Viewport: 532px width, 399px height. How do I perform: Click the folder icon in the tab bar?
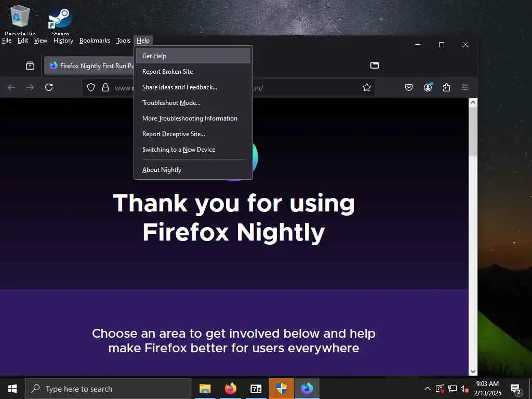coord(374,65)
